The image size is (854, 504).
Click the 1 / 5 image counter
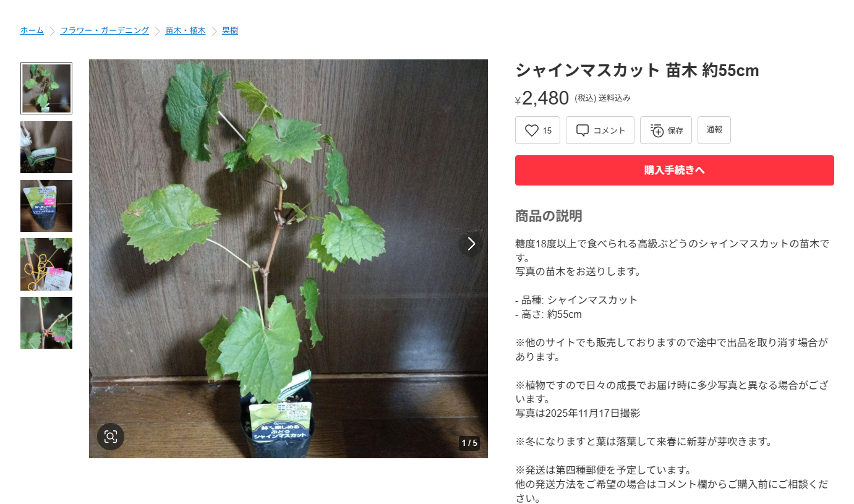[x=469, y=443]
